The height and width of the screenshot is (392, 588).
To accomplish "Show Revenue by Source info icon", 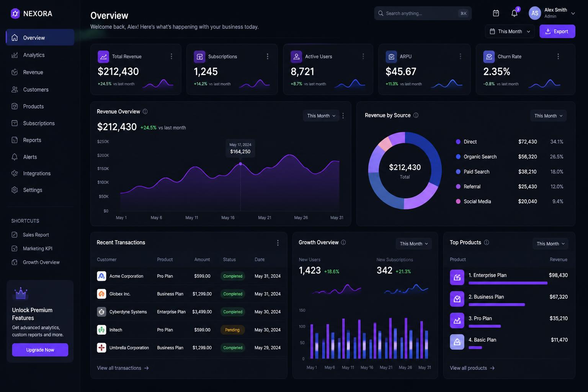I will 416,115.
